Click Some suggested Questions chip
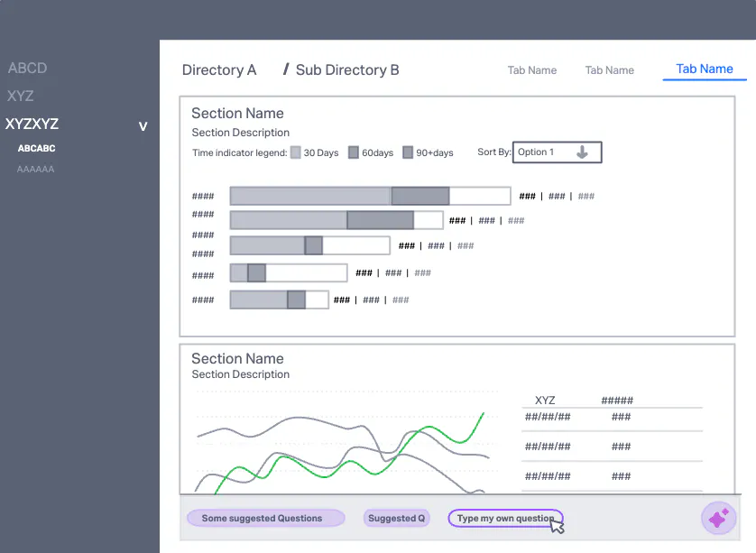The image size is (756, 553). pyautogui.click(x=265, y=519)
